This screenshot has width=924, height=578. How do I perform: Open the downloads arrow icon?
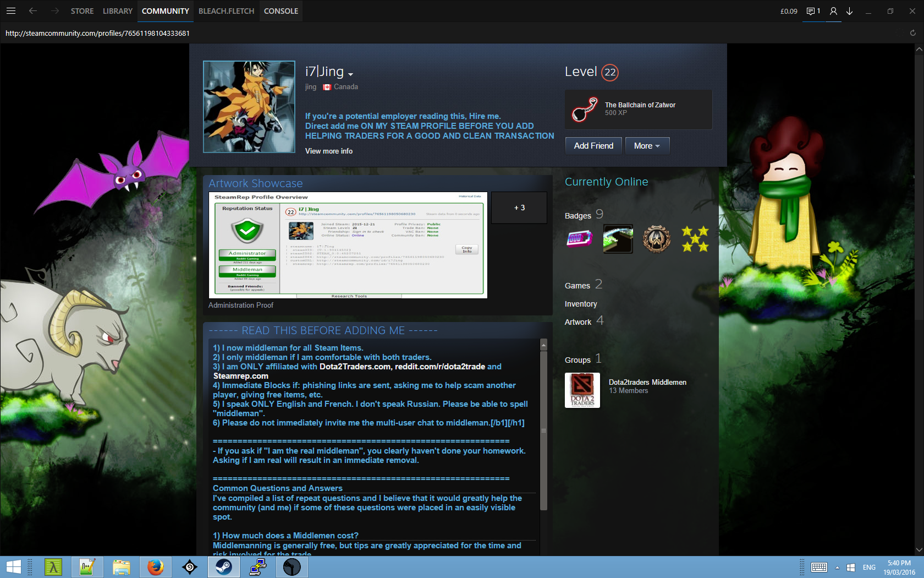click(x=849, y=11)
